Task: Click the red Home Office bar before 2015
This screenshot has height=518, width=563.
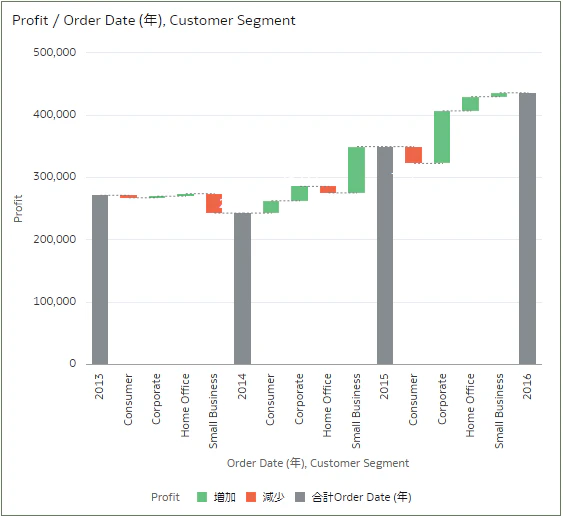Action: tap(328, 190)
